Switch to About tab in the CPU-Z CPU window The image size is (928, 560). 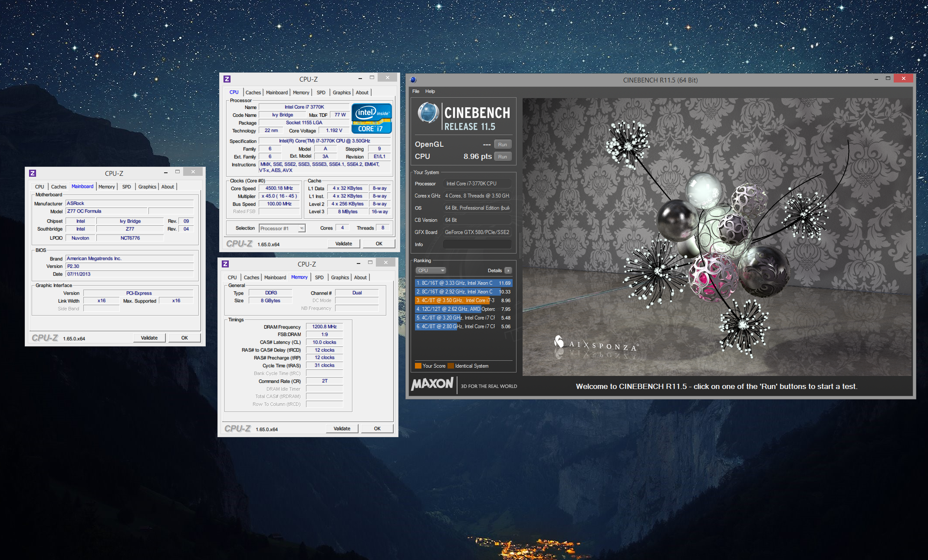coord(362,92)
